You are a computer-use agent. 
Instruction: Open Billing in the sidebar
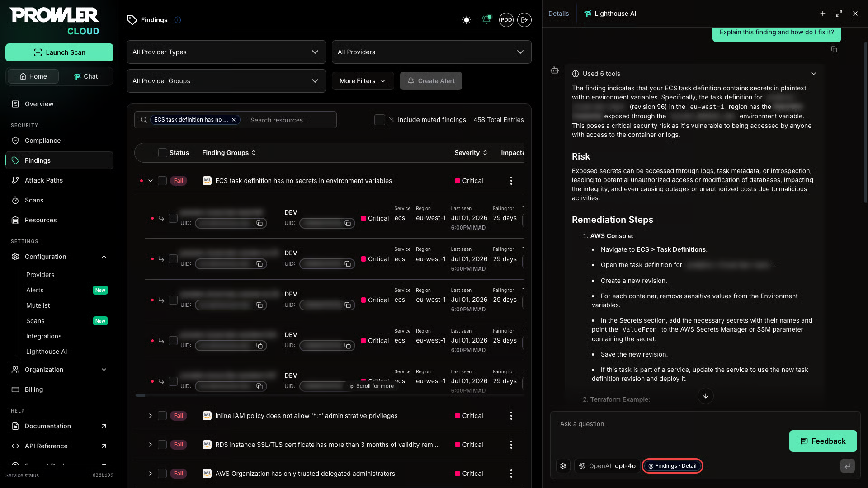pyautogui.click(x=59, y=389)
